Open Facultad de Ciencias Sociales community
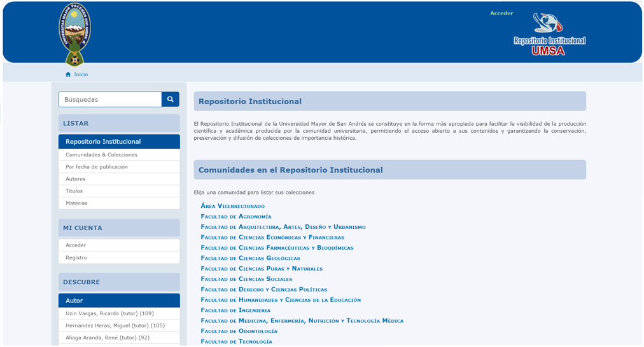The height and width of the screenshot is (347, 644). (246, 279)
